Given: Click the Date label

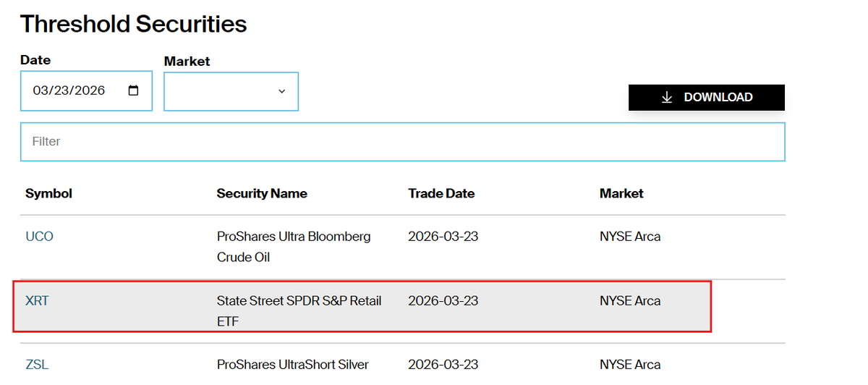Looking at the screenshot, I should (35, 60).
